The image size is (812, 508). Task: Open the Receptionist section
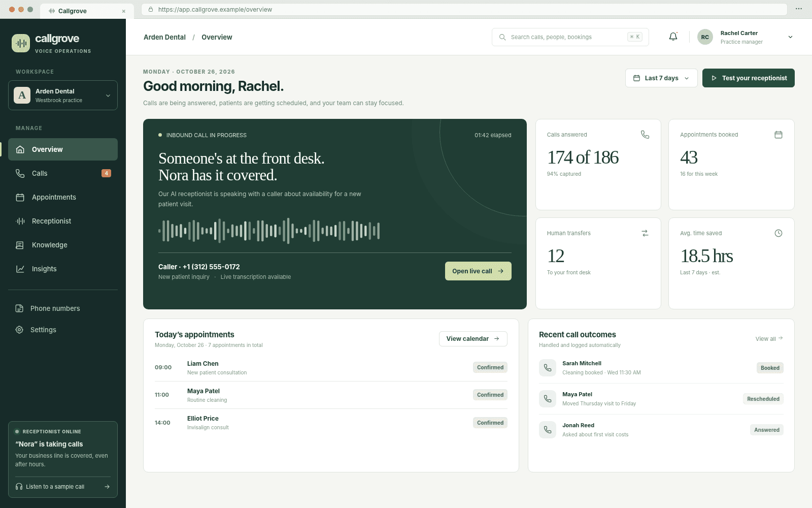click(x=63, y=221)
